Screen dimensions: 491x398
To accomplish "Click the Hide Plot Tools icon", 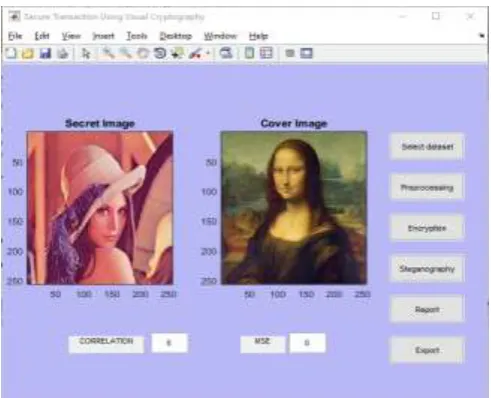I will pos(290,53).
